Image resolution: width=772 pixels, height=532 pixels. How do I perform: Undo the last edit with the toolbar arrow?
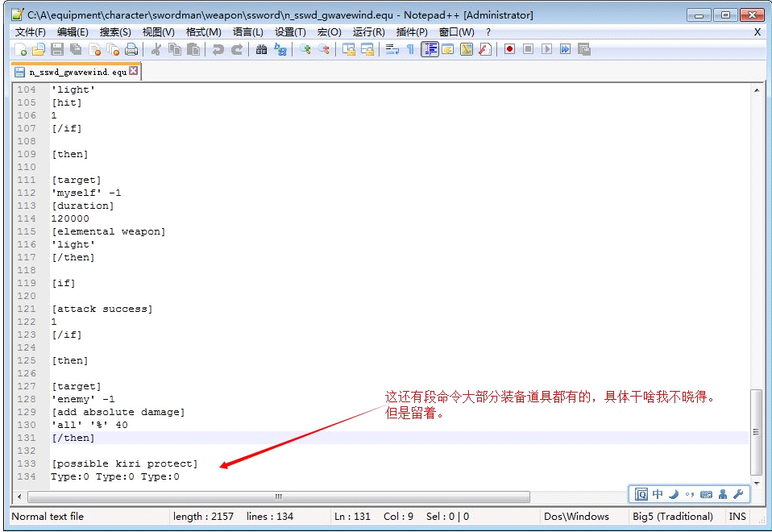tap(218, 50)
